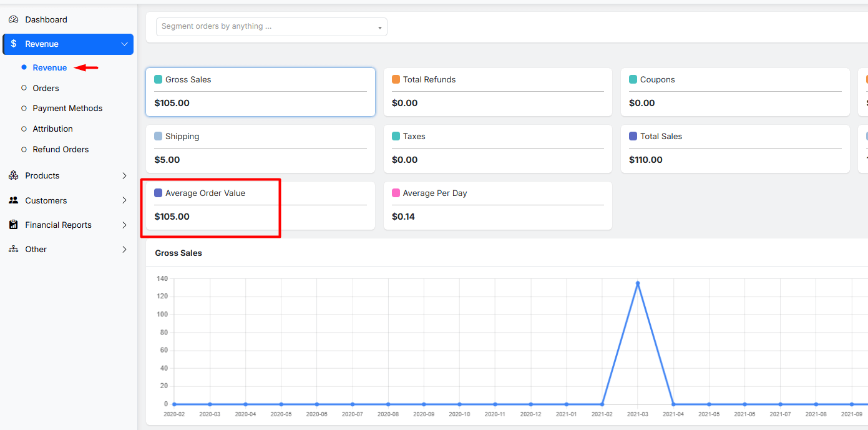Open the Segment orders dropdown

271,27
